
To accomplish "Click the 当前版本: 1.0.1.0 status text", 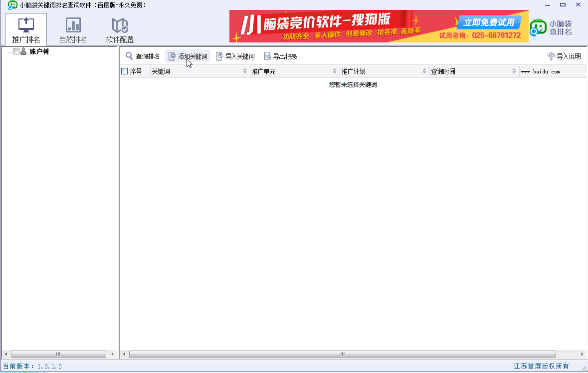I will [x=32, y=366].
